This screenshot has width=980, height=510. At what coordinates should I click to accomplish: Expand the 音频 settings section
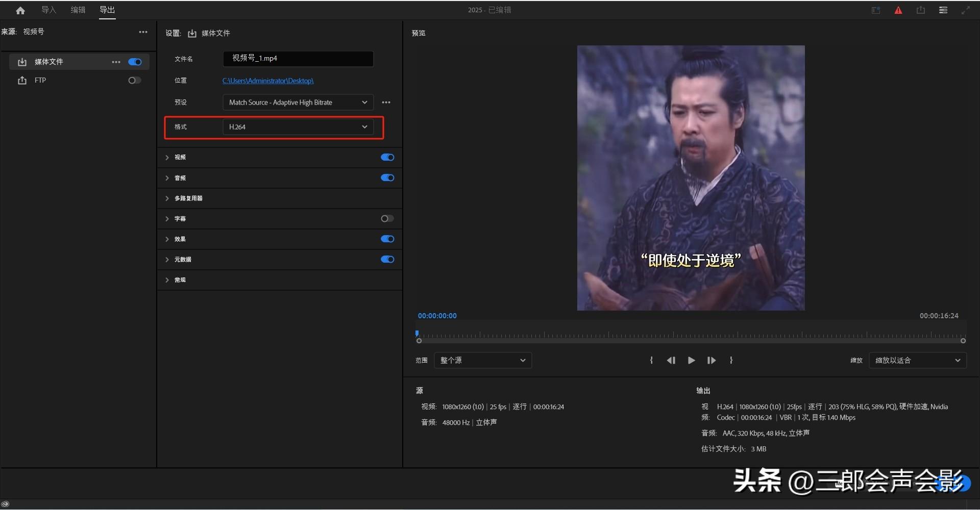coord(167,178)
